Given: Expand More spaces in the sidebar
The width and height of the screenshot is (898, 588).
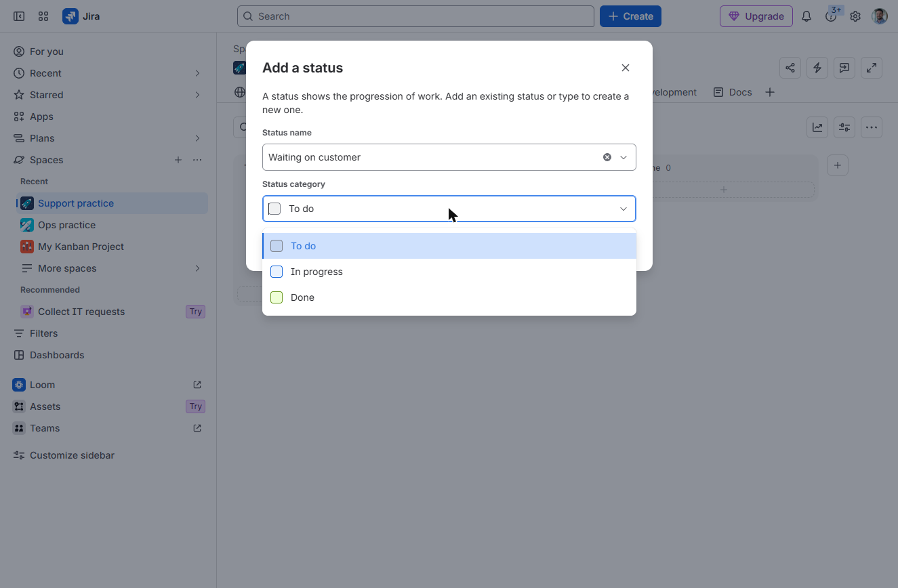Looking at the screenshot, I should click(x=198, y=268).
